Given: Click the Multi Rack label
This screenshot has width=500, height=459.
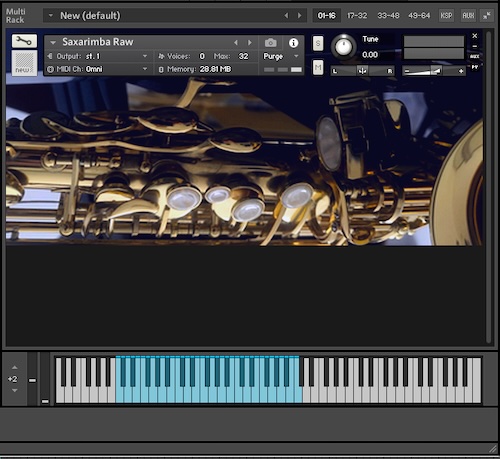Looking at the screenshot, I should coord(15,16).
